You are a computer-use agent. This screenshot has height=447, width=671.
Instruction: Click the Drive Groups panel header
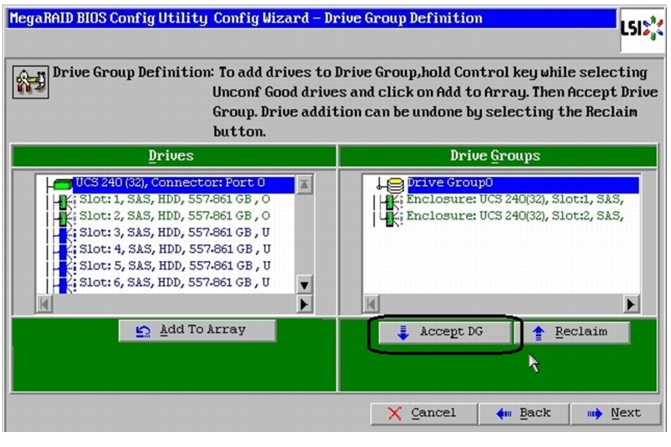[x=498, y=156]
